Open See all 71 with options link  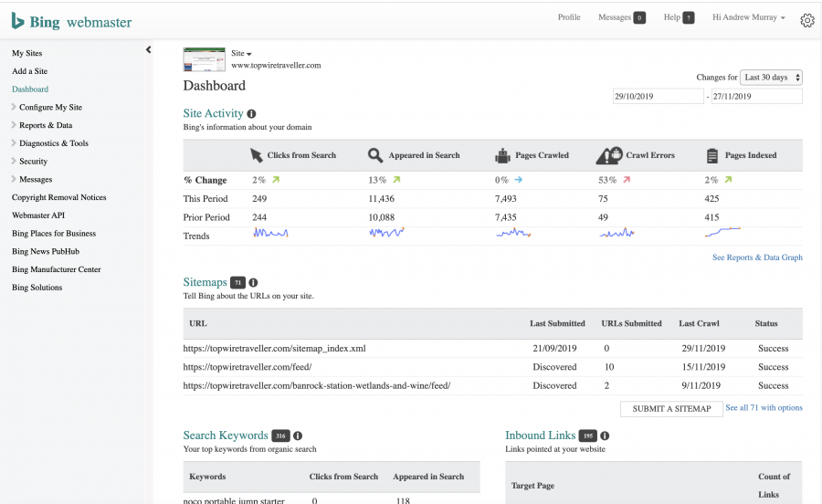[x=764, y=408]
